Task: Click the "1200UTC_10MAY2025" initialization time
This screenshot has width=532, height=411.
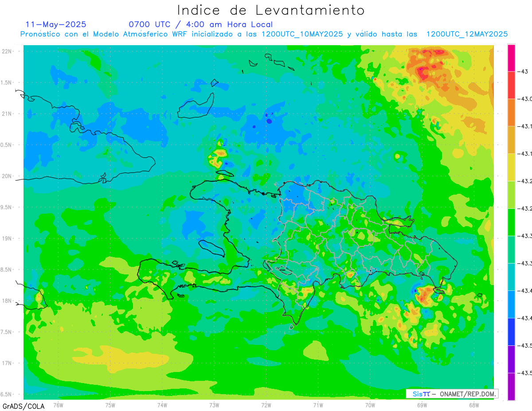Action: click(302, 34)
